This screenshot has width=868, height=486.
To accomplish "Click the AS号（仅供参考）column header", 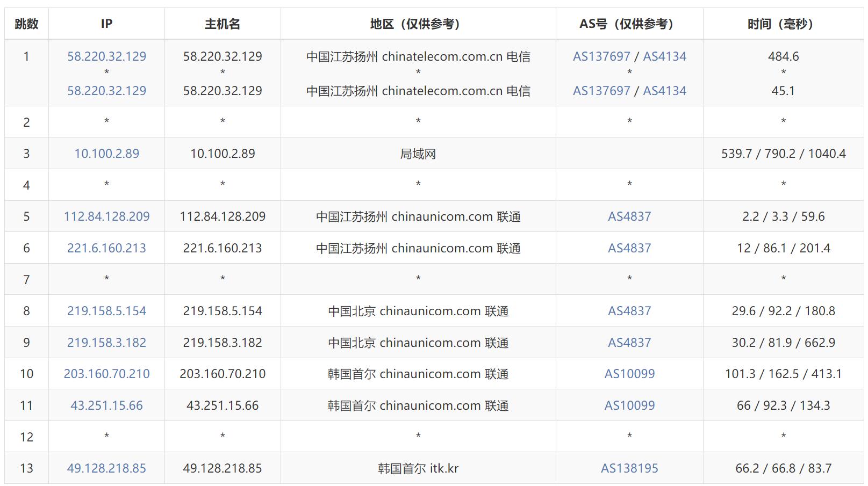I will (x=629, y=24).
